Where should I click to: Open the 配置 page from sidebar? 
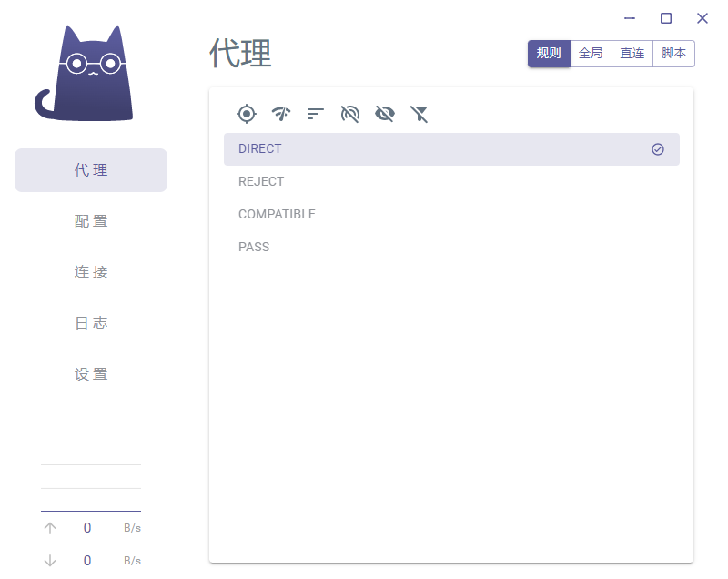point(91,220)
